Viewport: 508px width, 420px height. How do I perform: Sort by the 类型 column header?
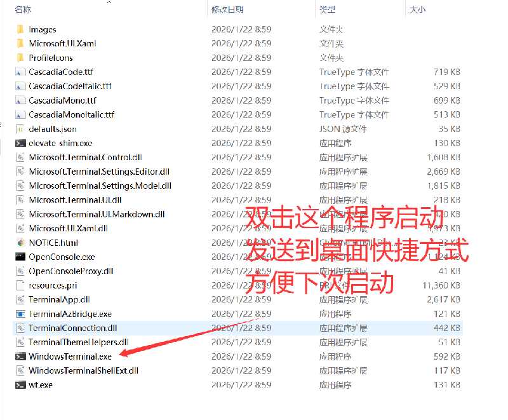tap(327, 10)
